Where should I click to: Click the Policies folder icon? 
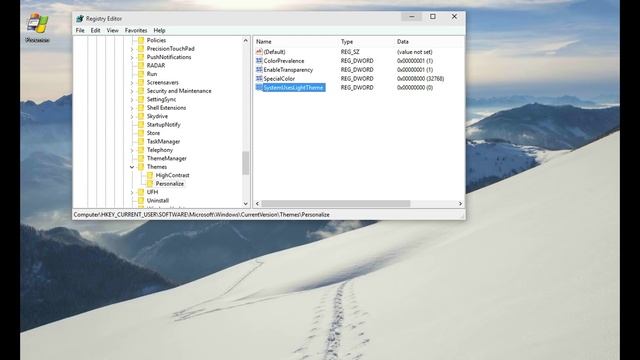click(x=141, y=40)
